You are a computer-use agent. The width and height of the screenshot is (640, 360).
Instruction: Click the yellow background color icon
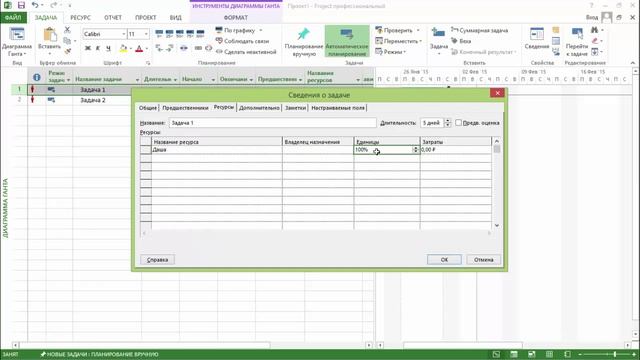[x=123, y=49]
